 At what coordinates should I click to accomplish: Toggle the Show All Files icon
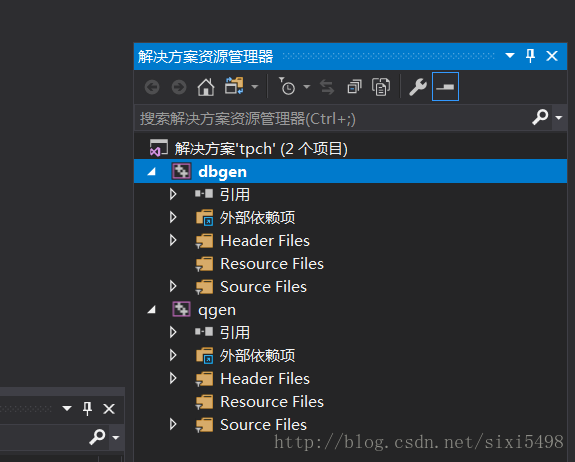click(x=381, y=87)
